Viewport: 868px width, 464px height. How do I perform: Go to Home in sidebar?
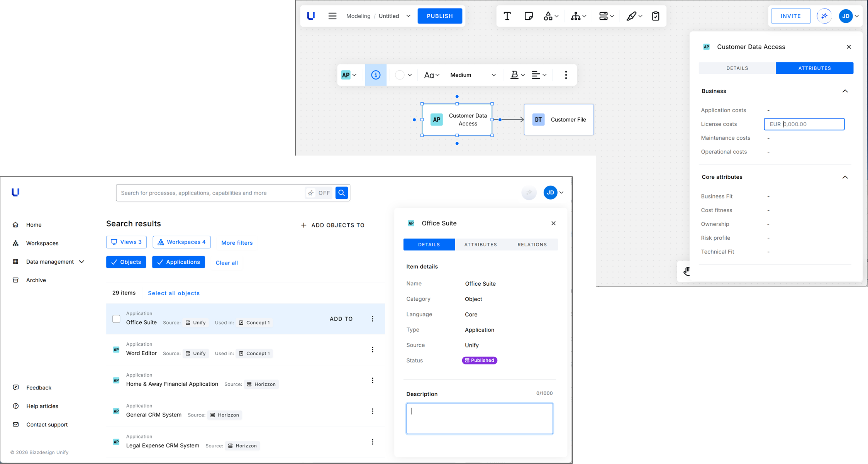27,225
